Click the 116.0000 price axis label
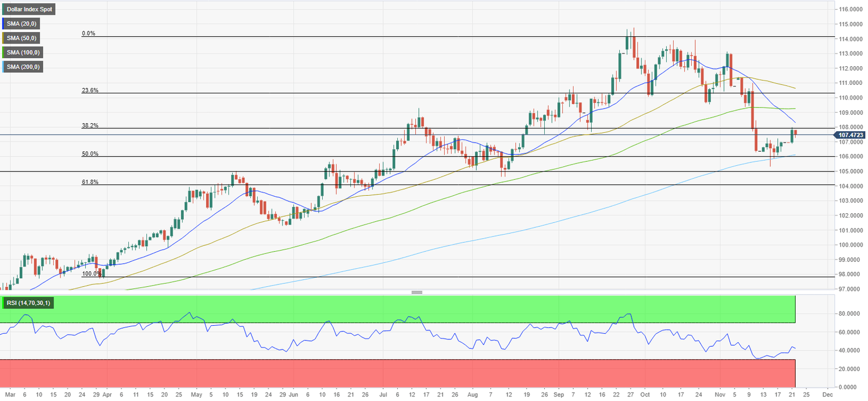This screenshot has width=868, height=401. [x=851, y=10]
